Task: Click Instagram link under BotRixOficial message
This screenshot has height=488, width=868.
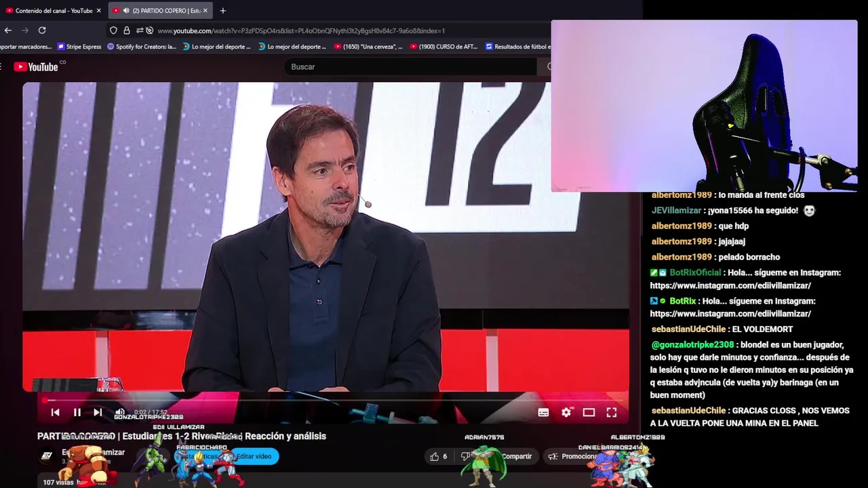Action: click(x=730, y=285)
